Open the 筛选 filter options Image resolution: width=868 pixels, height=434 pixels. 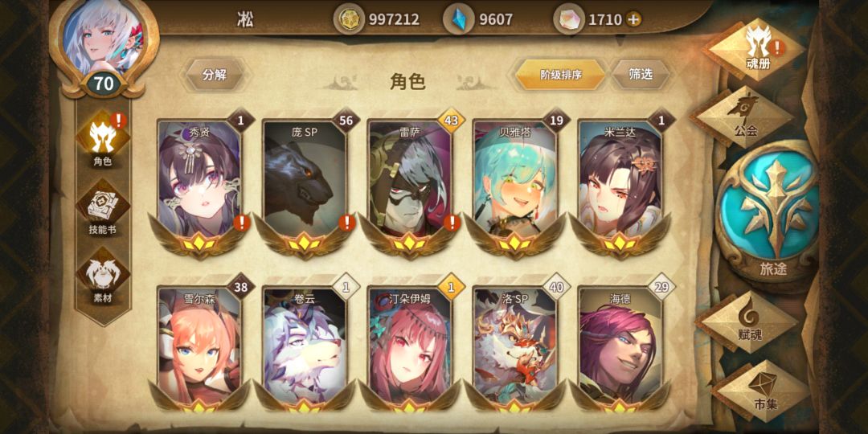click(641, 75)
